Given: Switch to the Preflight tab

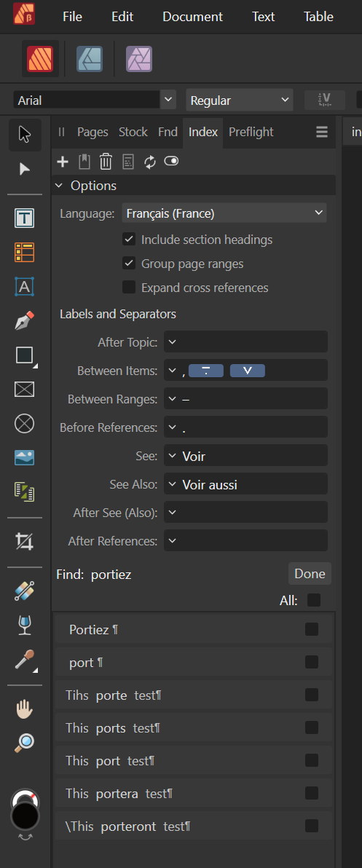Looking at the screenshot, I should tap(251, 132).
